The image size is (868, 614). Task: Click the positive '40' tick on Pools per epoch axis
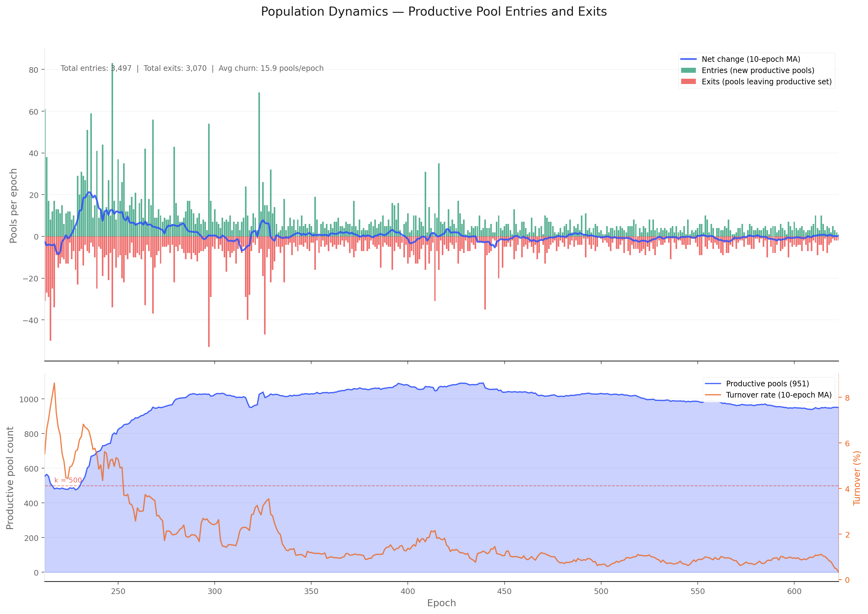pyautogui.click(x=34, y=154)
